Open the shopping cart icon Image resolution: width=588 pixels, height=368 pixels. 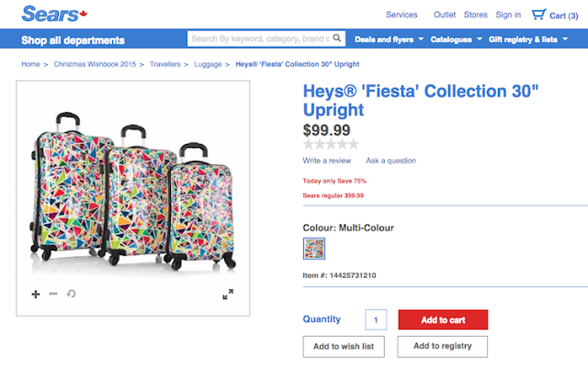tap(537, 15)
